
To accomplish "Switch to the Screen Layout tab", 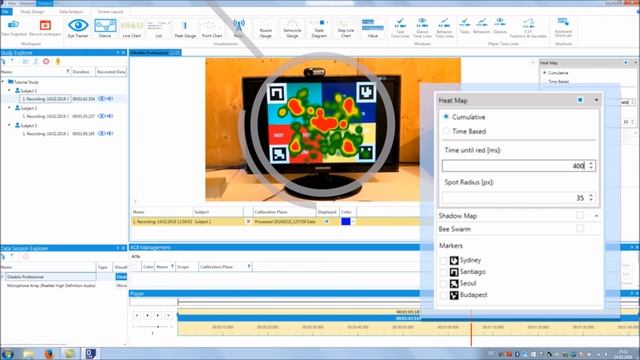I will 110,12.
